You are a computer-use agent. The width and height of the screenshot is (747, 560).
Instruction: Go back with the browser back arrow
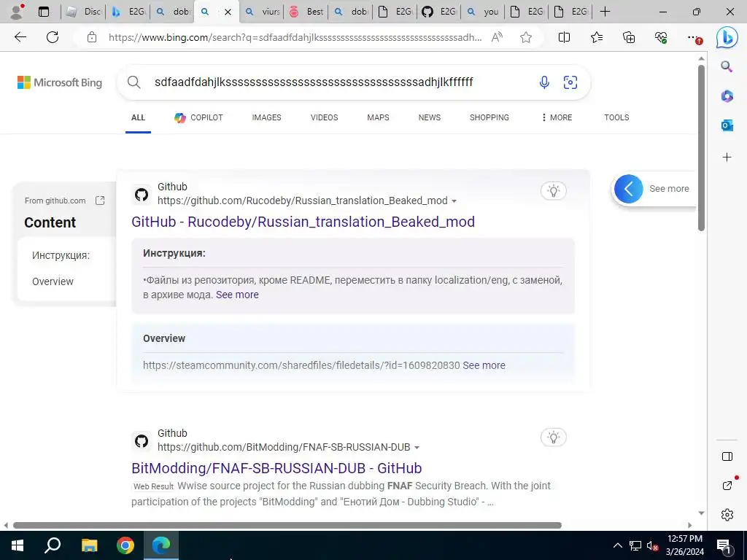20,37
